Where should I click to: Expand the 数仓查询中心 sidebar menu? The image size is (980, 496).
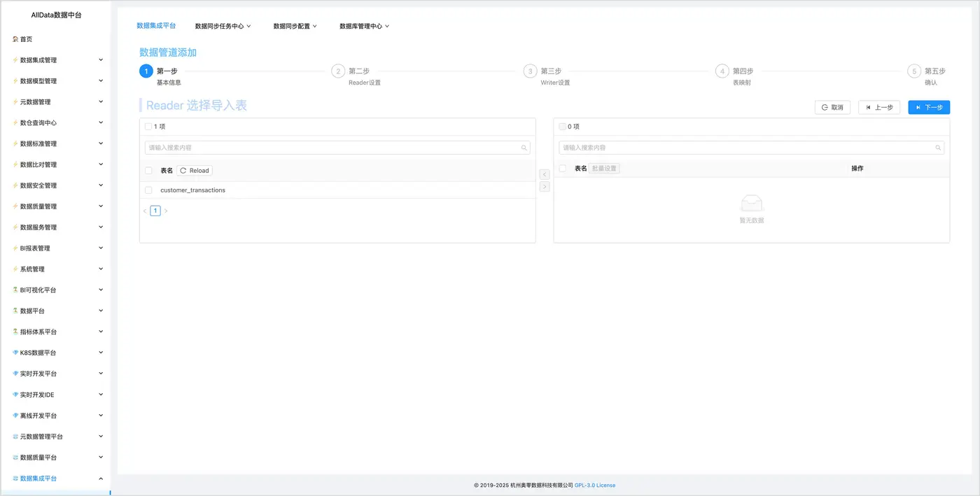(101, 123)
